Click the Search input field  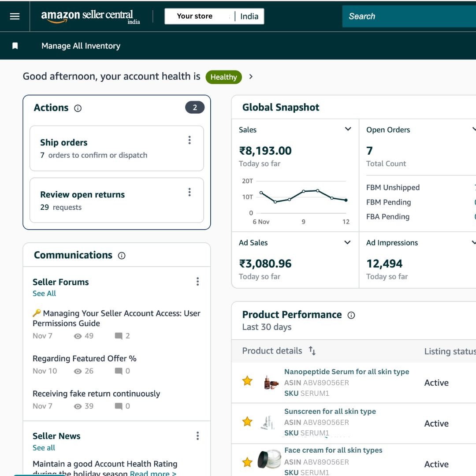[x=408, y=16]
